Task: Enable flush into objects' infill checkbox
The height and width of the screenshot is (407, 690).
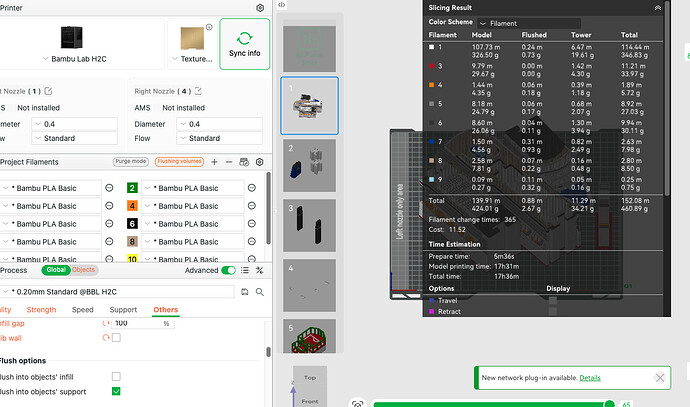Action: 116,376
